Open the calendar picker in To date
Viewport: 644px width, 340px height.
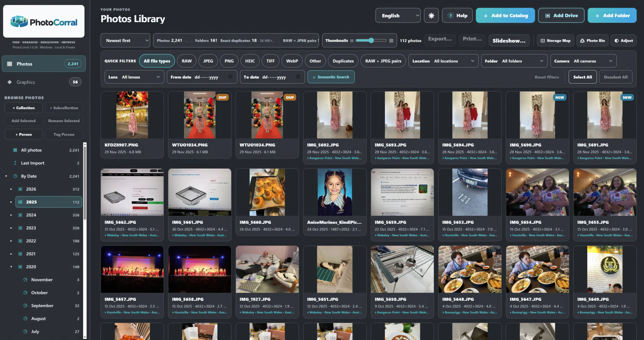(x=298, y=77)
